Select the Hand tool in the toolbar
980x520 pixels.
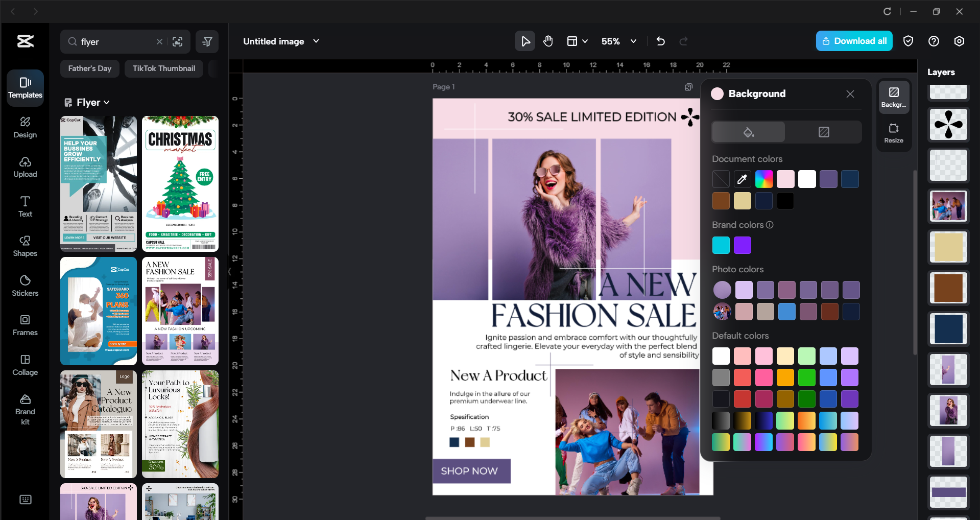click(547, 41)
